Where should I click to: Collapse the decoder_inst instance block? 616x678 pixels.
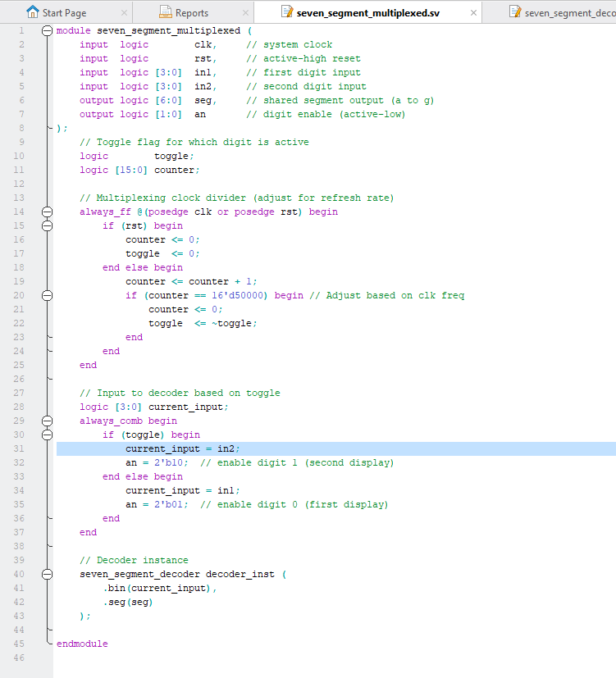tap(47, 574)
